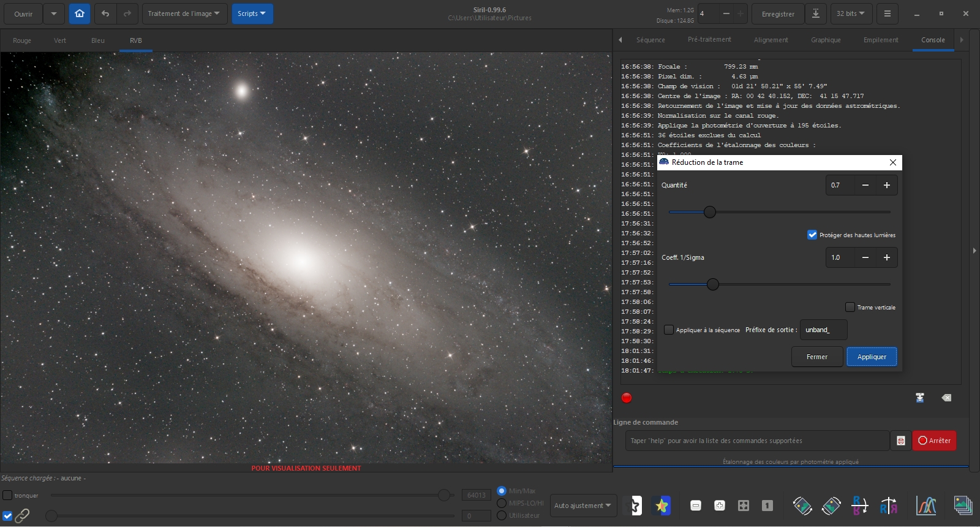Open the histogram tool icon
This screenshot has height=527, width=980.
926,506
